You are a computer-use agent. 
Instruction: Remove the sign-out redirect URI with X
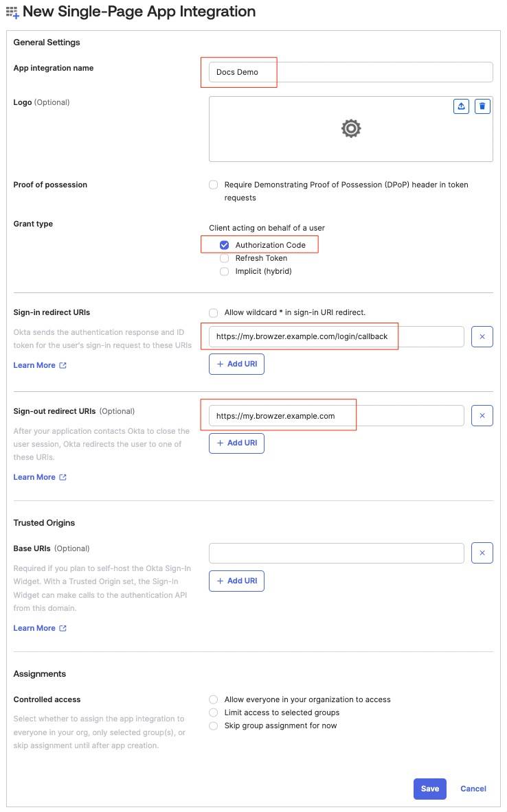click(482, 416)
